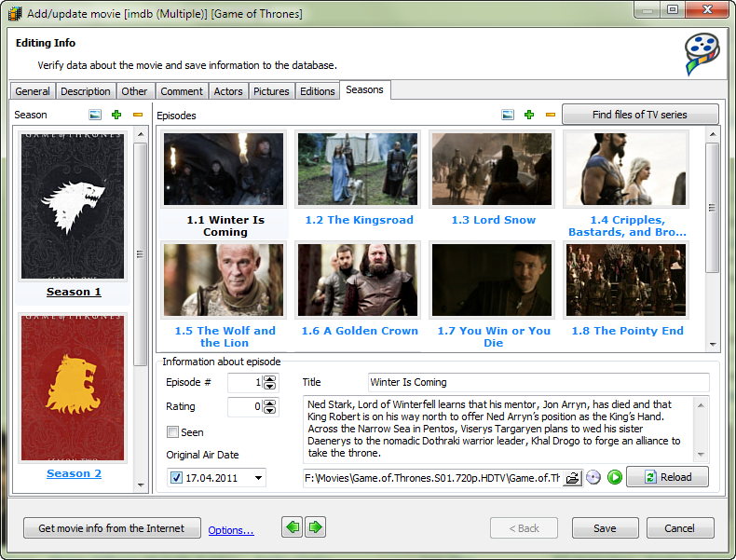Image resolution: width=736 pixels, height=560 pixels.
Task: Select episode 1.6 A Golden Crown thumbnail
Action: [x=358, y=280]
